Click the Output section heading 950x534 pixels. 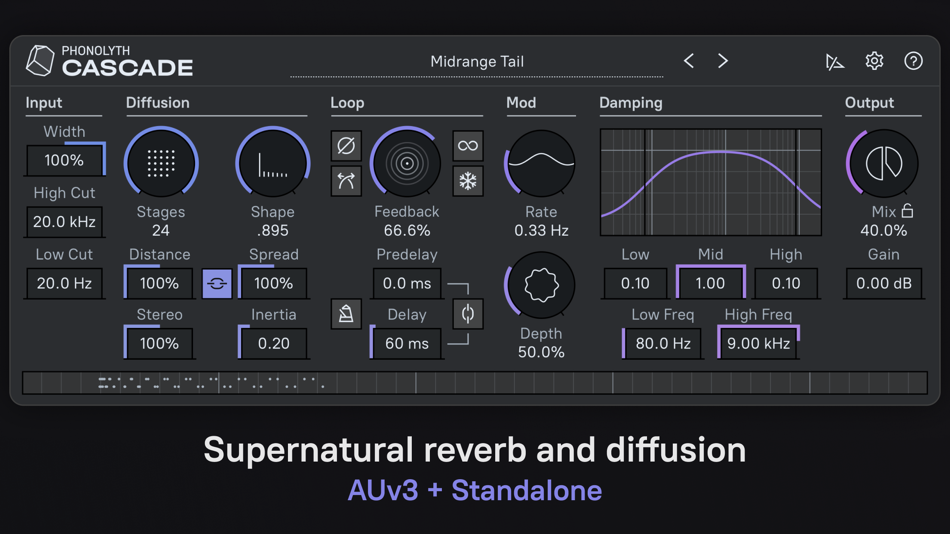tap(869, 102)
